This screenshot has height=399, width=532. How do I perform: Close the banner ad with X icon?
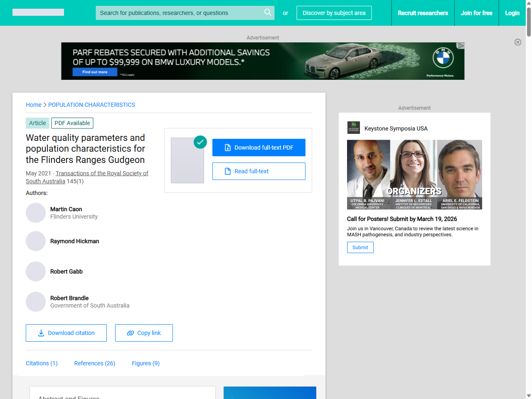pos(518,42)
